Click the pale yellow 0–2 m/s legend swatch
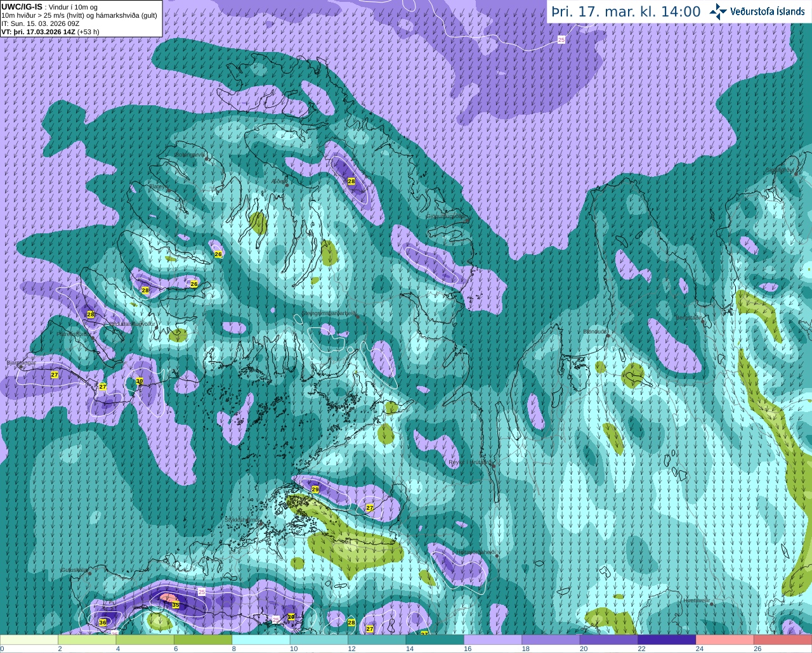This screenshot has width=812, height=653. (29, 640)
